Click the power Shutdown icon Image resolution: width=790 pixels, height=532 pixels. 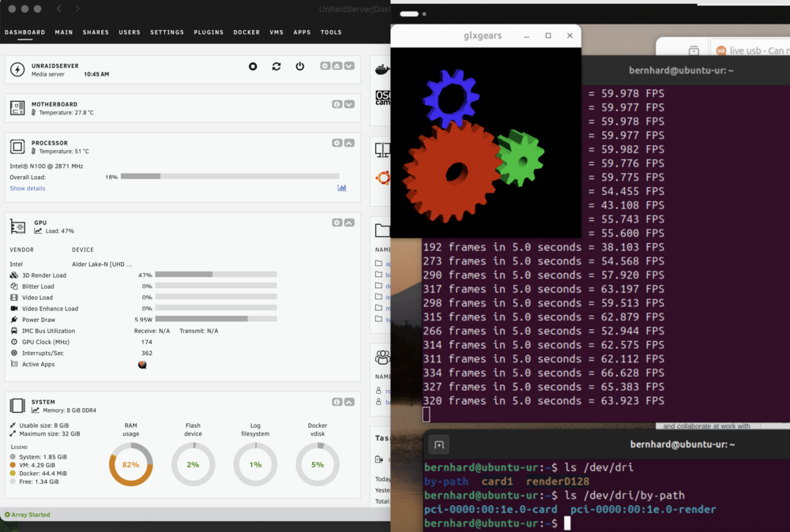(x=299, y=66)
